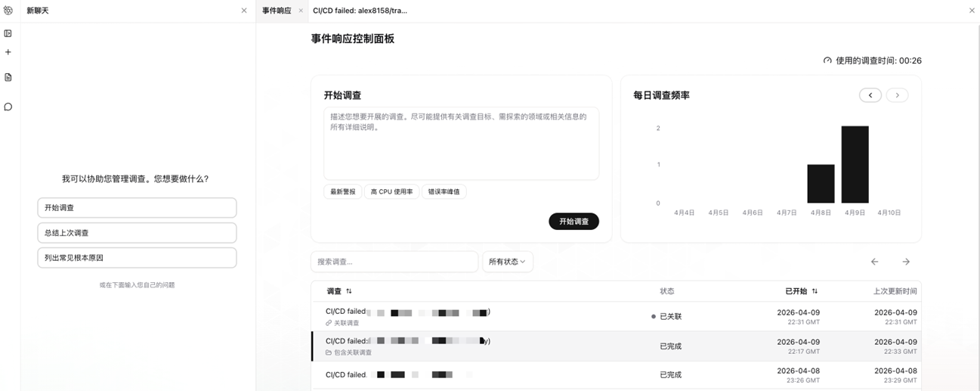Close the 事件响应 tab
Viewport: 980px width, 391px height.
[301, 11]
